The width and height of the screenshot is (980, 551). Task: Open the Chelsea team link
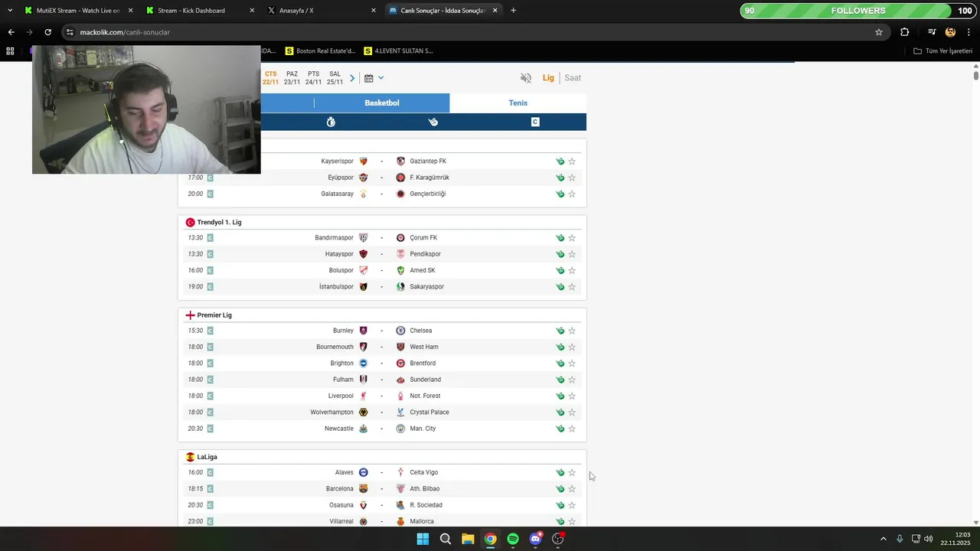click(x=420, y=331)
